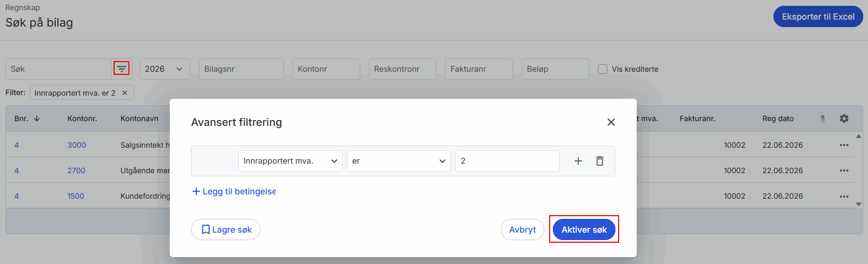
Task: Focus the Reskontronr input field
Action: [403, 69]
